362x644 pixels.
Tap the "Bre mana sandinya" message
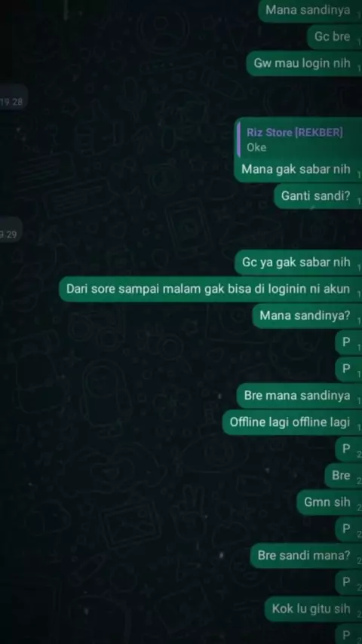(x=299, y=395)
